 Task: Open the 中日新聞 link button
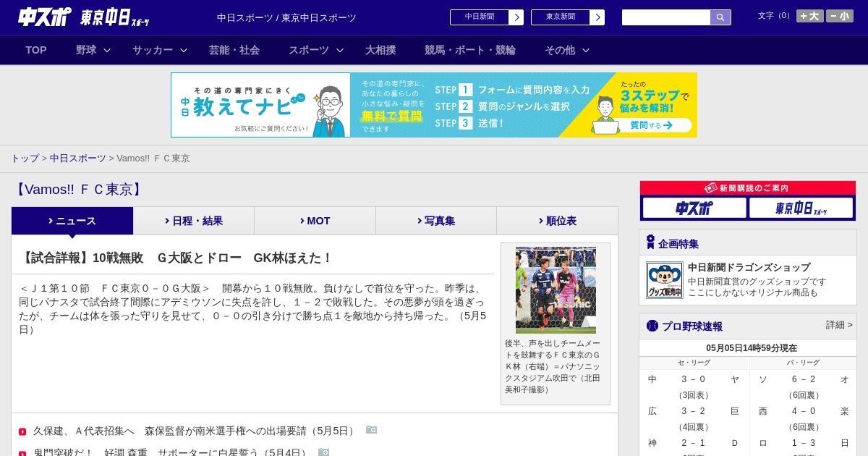point(480,17)
